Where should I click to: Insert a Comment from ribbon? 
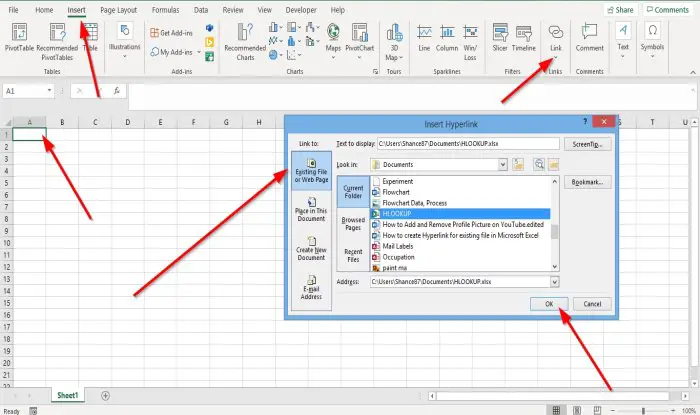(x=589, y=38)
